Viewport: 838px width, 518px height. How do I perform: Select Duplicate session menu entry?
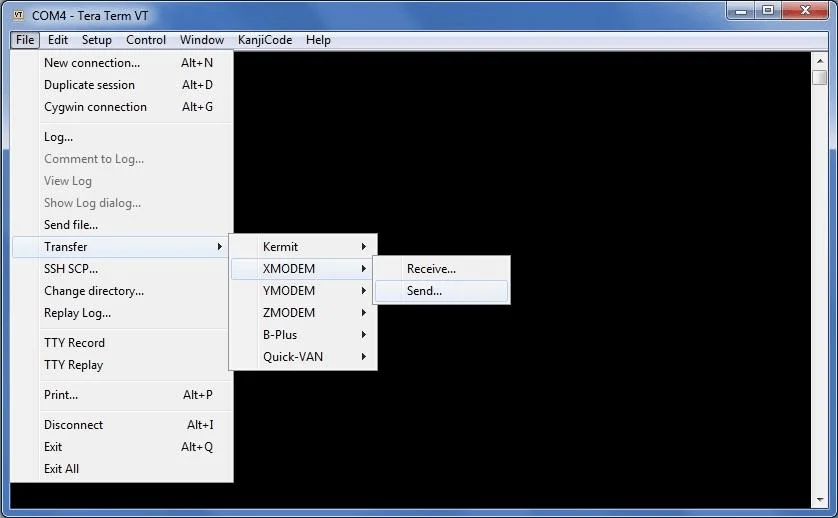click(x=122, y=85)
